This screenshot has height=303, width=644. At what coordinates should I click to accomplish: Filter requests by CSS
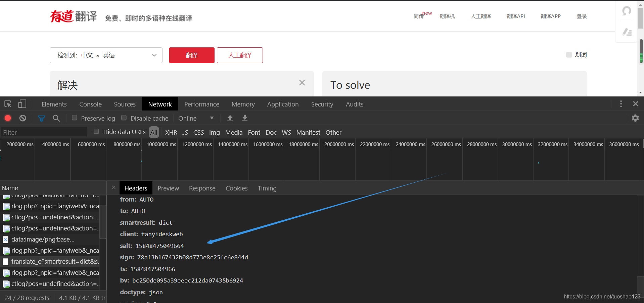coord(198,132)
